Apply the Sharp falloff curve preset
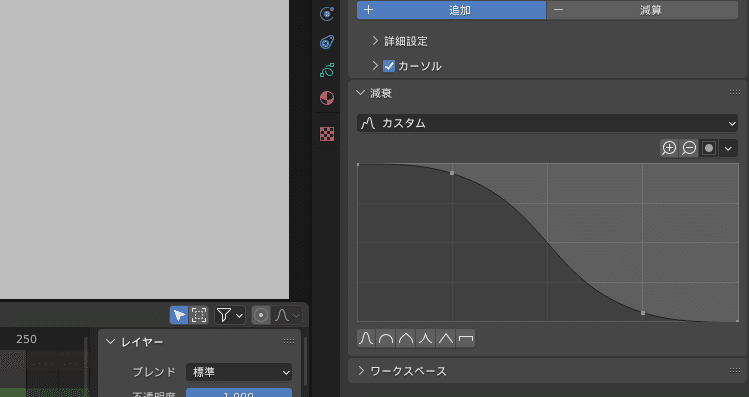749x397 pixels. (x=426, y=338)
